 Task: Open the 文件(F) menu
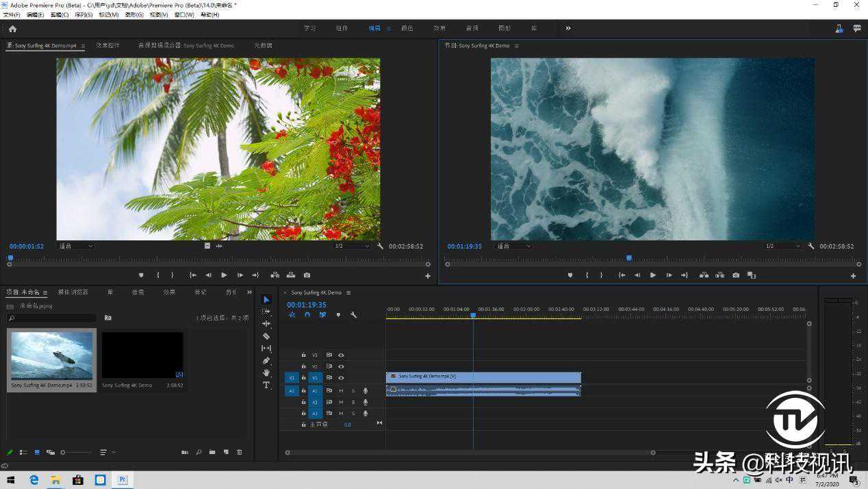click(x=12, y=14)
